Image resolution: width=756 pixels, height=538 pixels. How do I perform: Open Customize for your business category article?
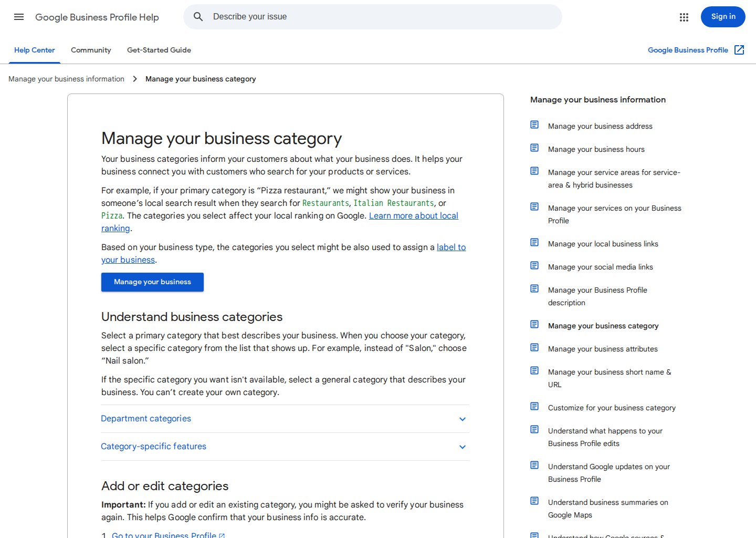click(612, 408)
